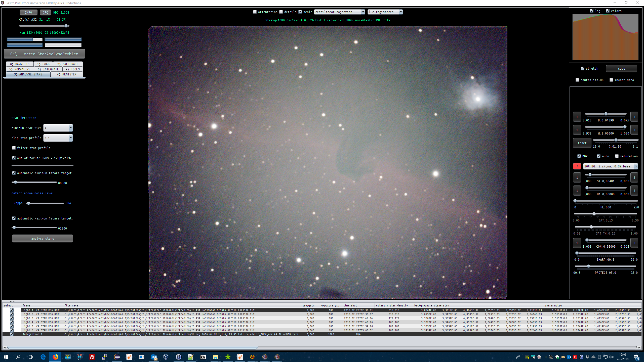Switch to the 4) REGISTER tab

tap(67, 74)
